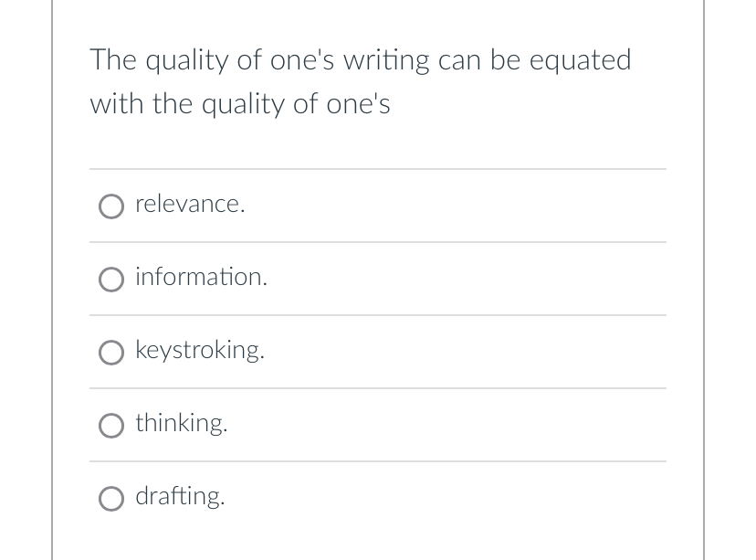Click the "information." answer label
The image size is (756, 560).
(x=201, y=277)
